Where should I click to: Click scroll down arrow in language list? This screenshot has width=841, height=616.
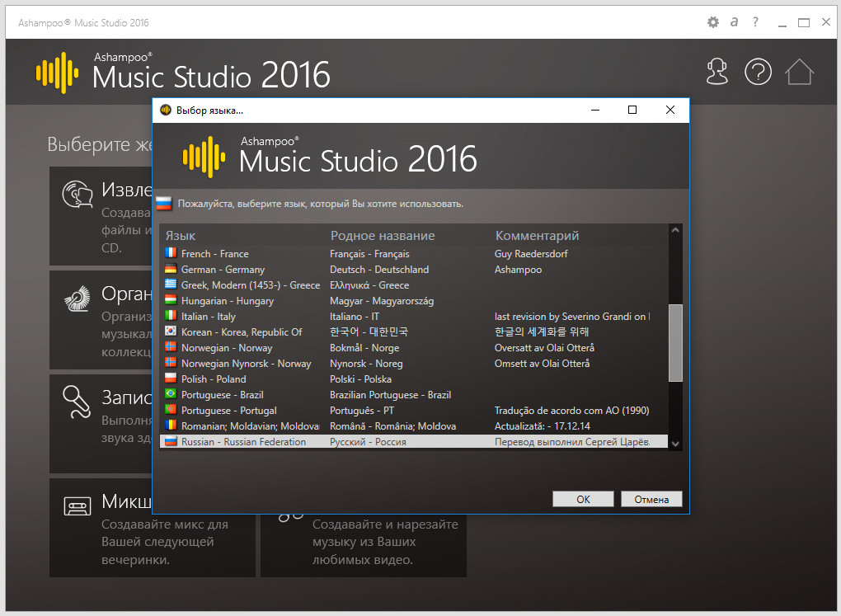pos(675,444)
